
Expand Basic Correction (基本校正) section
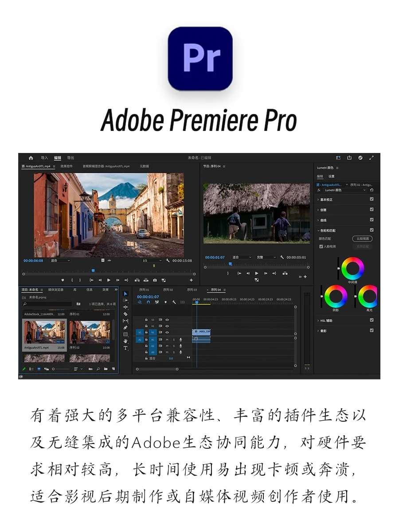(318, 200)
